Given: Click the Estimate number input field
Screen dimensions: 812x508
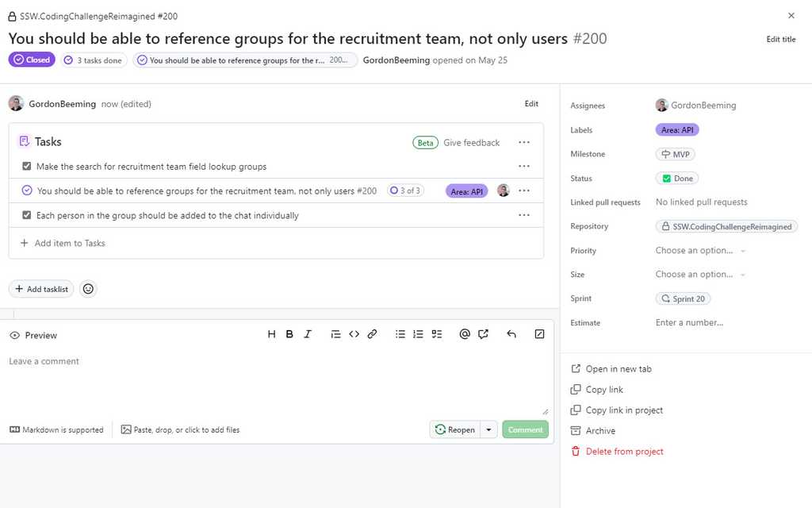Looking at the screenshot, I should point(689,323).
